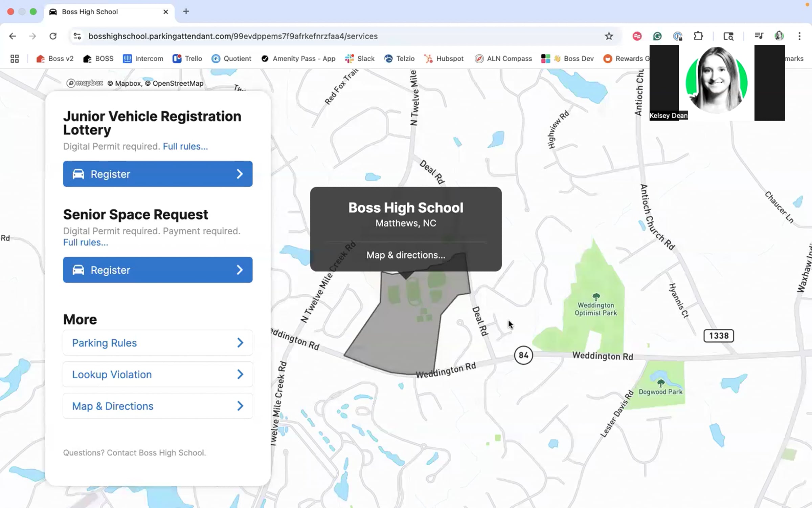
Task: Open the Chrome three-dot menu
Action: click(799, 36)
